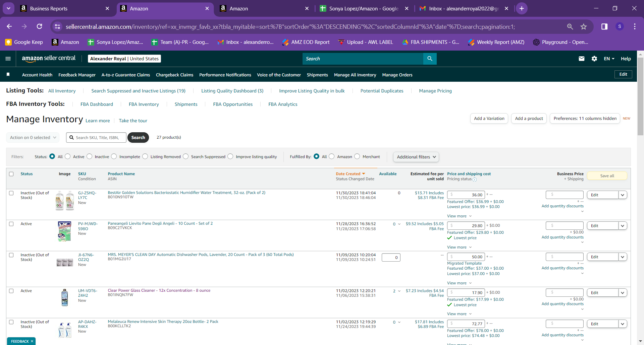
Task: Select the Incomplete status radio button
Action: (114, 156)
